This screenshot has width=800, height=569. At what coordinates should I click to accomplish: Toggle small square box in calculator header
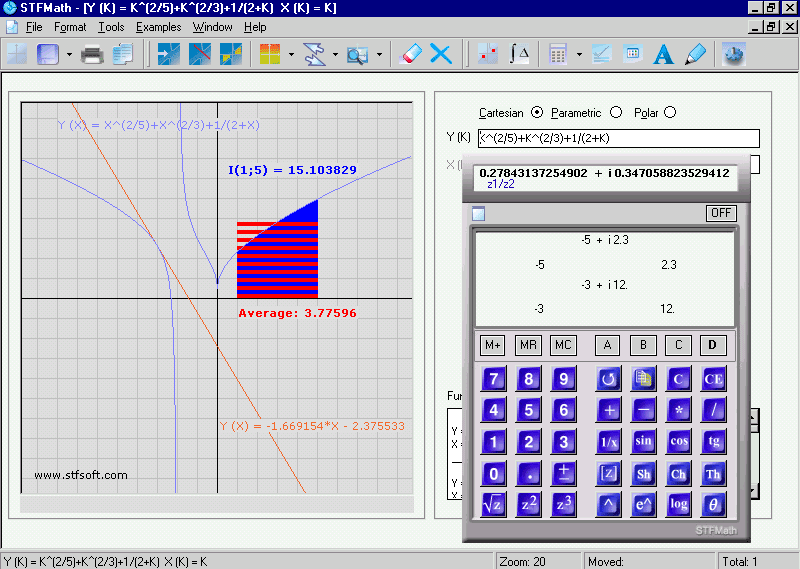click(x=479, y=213)
